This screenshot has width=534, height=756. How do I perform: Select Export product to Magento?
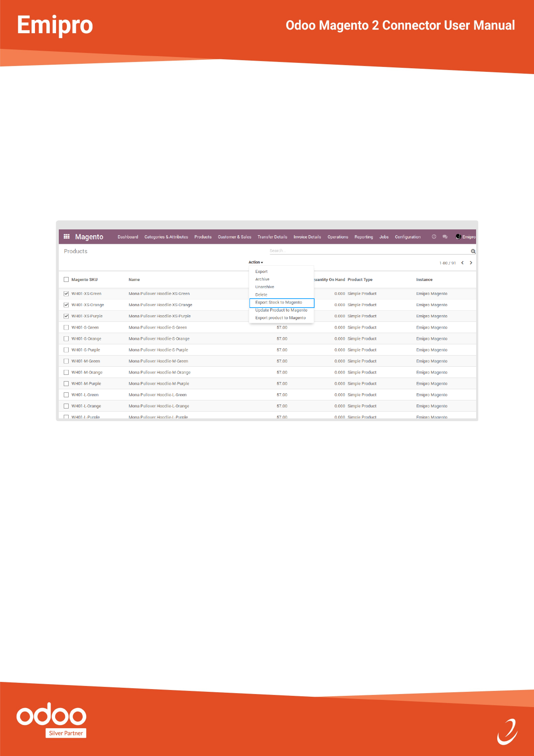pos(281,318)
